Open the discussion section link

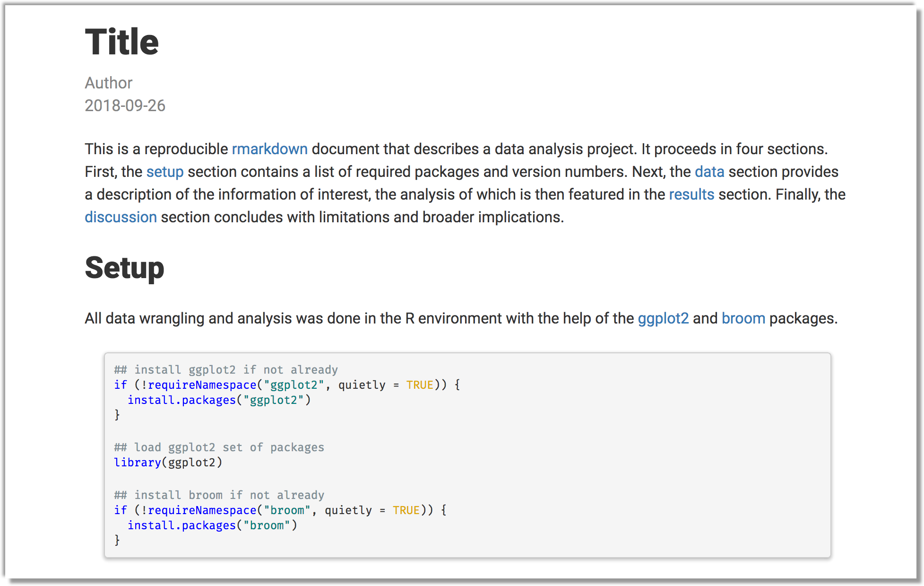pos(121,217)
